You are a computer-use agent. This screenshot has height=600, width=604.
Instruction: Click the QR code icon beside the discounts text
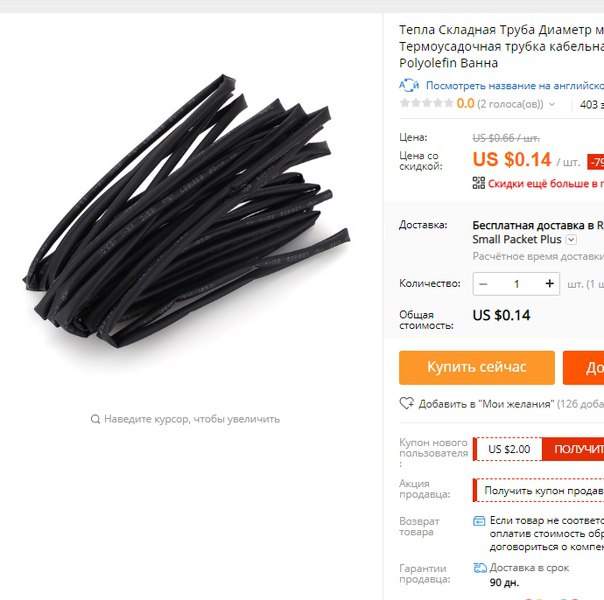(x=478, y=183)
